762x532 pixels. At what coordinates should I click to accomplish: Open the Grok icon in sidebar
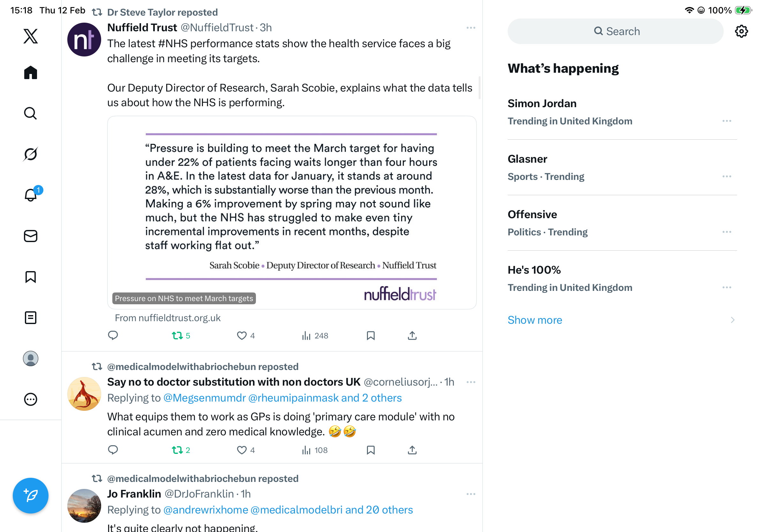tap(31, 154)
